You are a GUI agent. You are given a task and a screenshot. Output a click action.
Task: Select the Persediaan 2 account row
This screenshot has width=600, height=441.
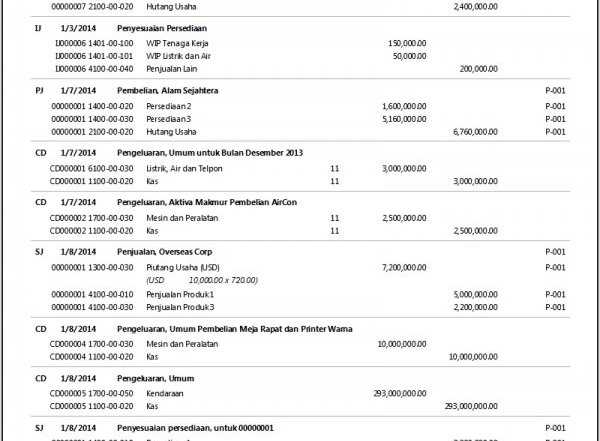pyautogui.click(x=168, y=105)
